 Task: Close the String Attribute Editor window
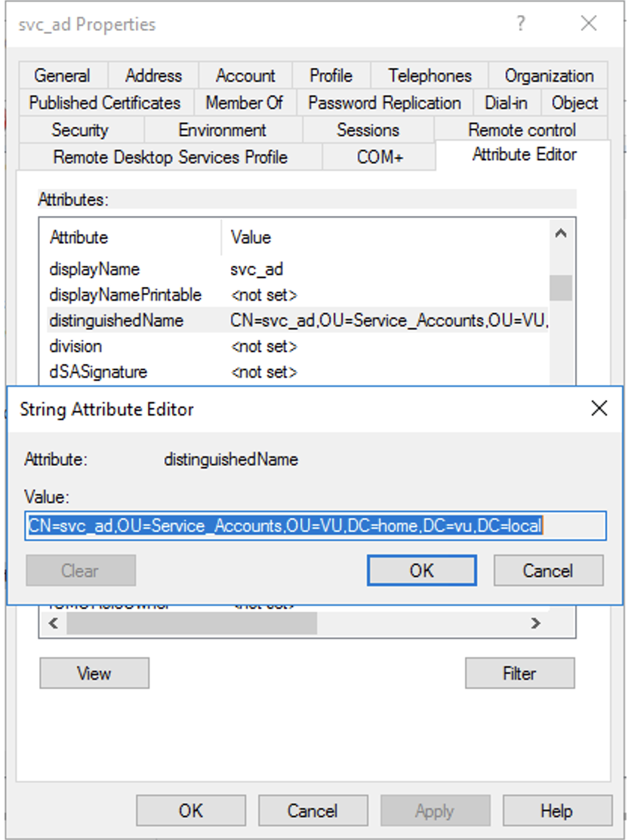pyautogui.click(x=599, y=409)
